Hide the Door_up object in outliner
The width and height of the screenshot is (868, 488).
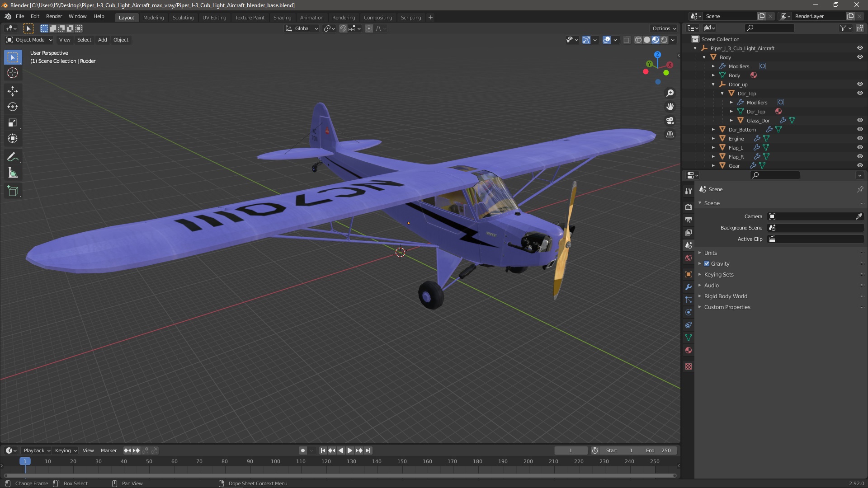(x=860, y=84)
